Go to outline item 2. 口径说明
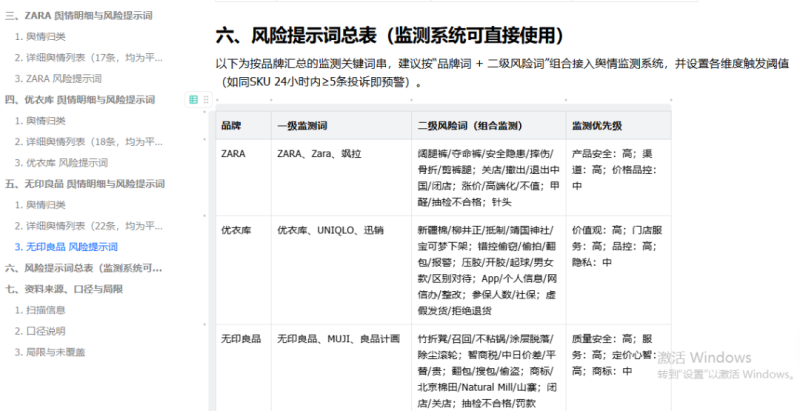The width and height of the screenshot is (800, 411). click(x=40, y=331)
